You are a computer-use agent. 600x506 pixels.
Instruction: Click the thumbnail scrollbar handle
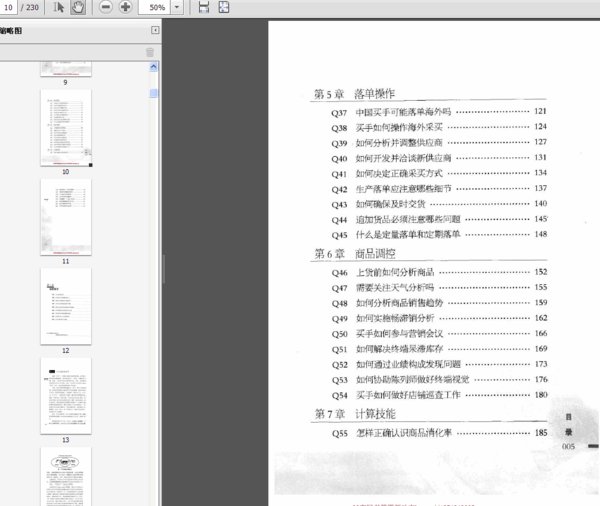click(x=153, y=93)
